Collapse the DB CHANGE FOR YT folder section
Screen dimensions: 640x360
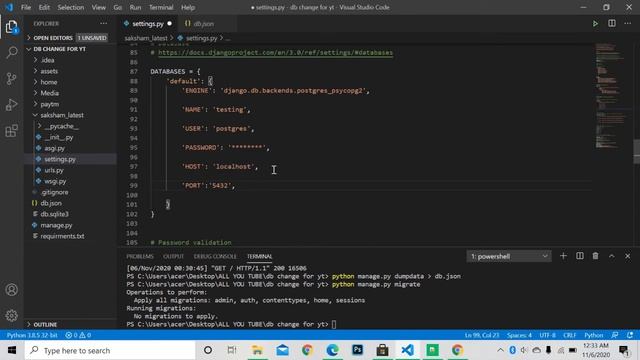click(70, 49)
